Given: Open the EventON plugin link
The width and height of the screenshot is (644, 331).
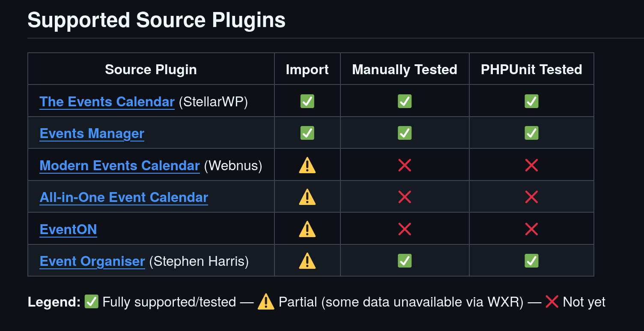Looking at the screenshot, I should point(68,229).
